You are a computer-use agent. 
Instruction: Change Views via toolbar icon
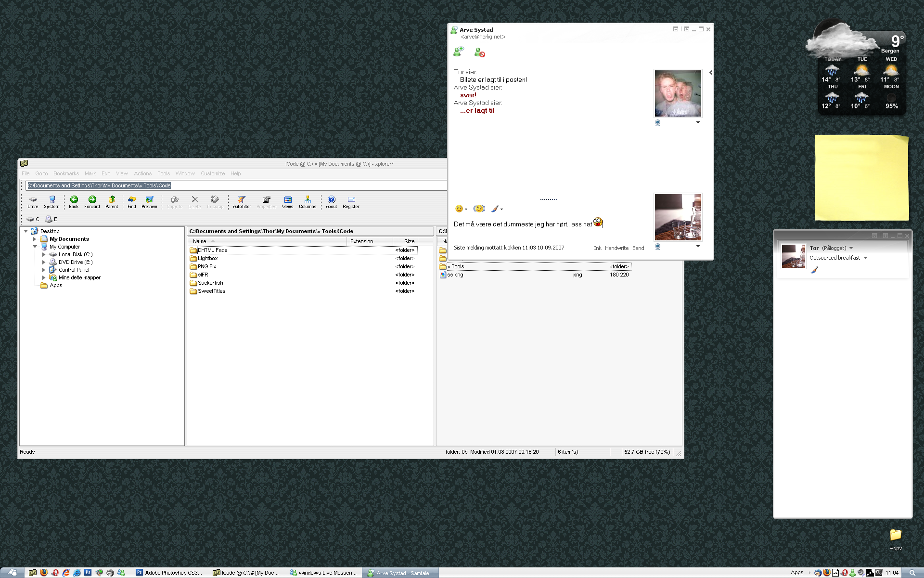click(287, 202)
